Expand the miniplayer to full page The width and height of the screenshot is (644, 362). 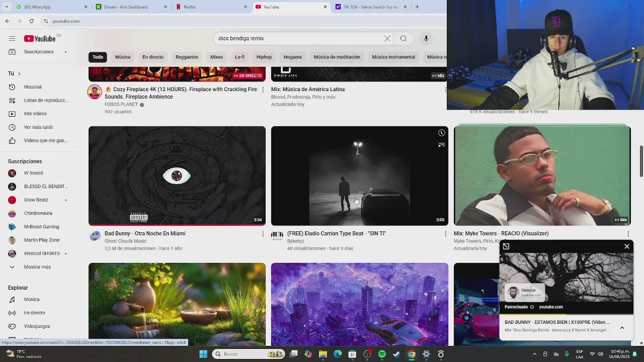(x=506, y=246)
